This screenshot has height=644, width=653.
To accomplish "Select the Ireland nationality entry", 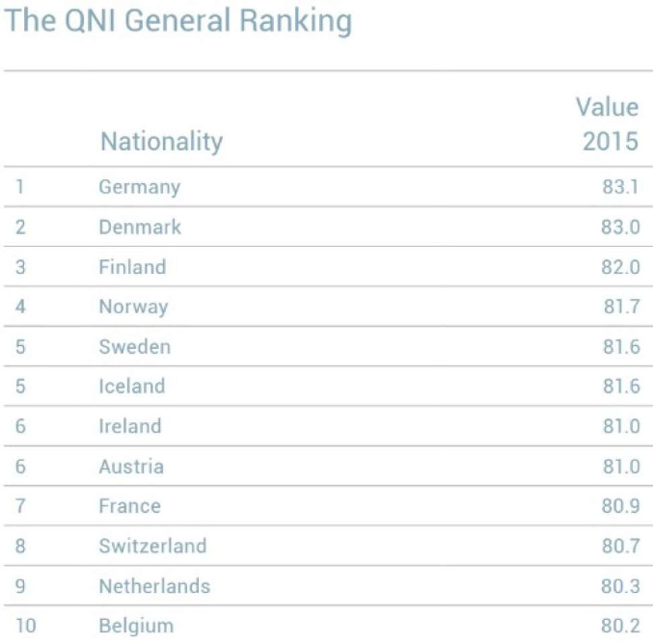I will pos(130,426).
